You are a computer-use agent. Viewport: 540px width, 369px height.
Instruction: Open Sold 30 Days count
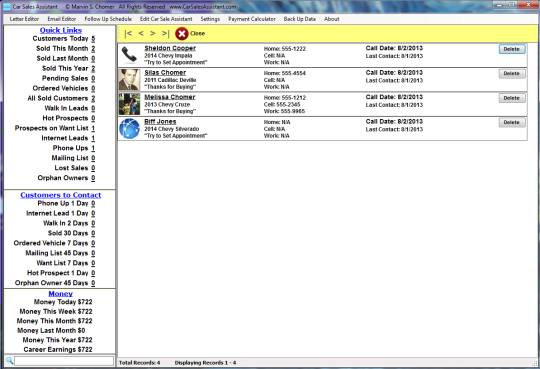[x=93, y=234]
